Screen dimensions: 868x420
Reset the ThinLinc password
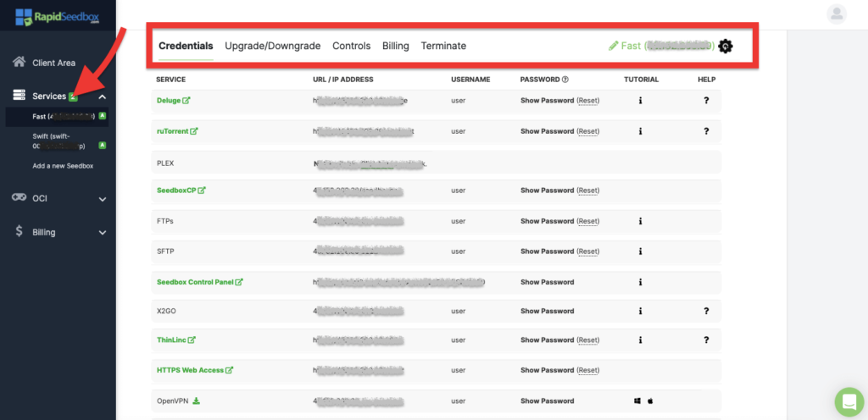(588, 340)
